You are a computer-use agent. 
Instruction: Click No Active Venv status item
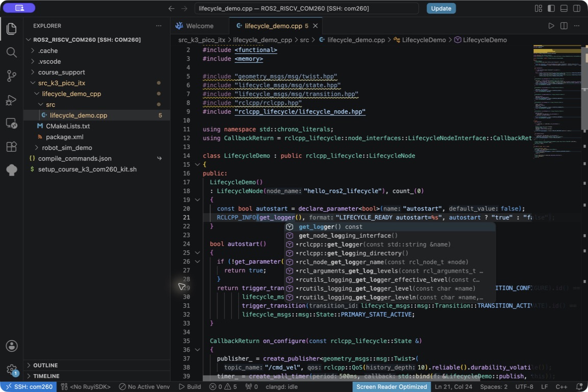click(144, 387)
